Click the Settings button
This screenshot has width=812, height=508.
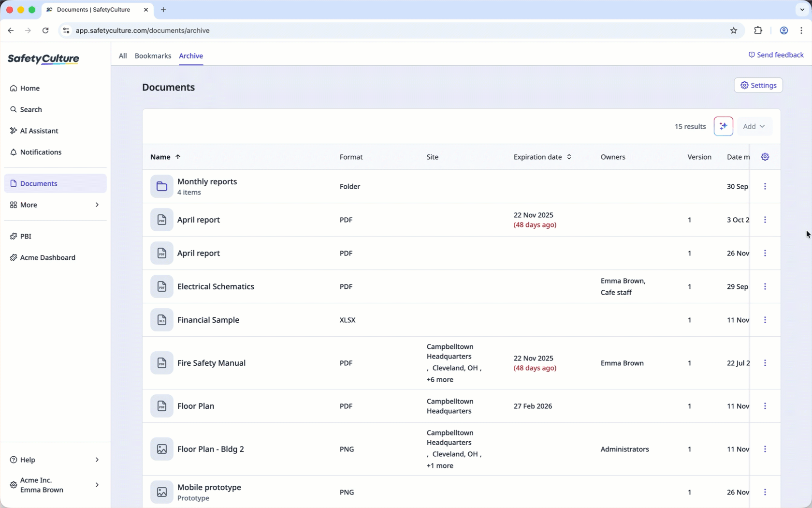(758, 85)
